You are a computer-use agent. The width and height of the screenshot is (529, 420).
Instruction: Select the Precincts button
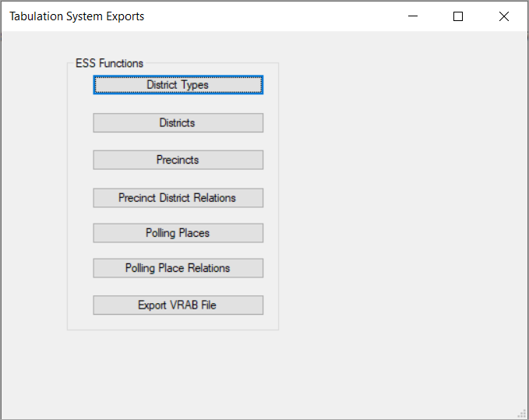178,160
